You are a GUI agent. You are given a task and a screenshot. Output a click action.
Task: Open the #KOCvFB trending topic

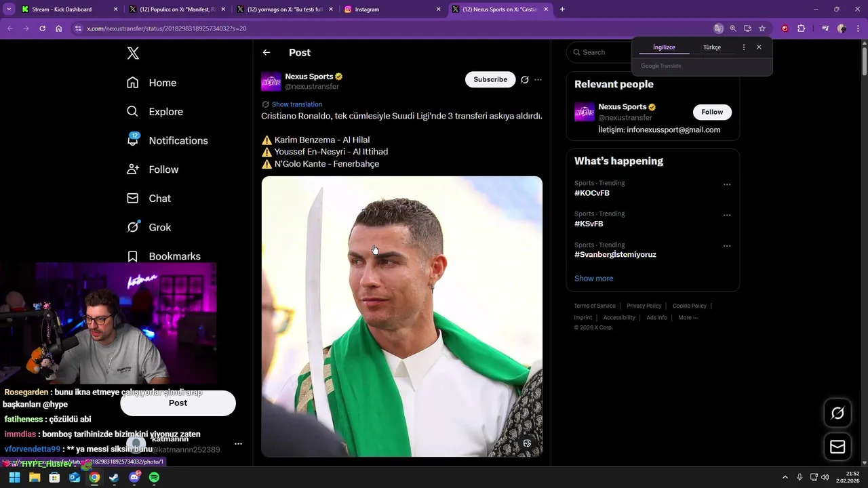click(592, 193)
